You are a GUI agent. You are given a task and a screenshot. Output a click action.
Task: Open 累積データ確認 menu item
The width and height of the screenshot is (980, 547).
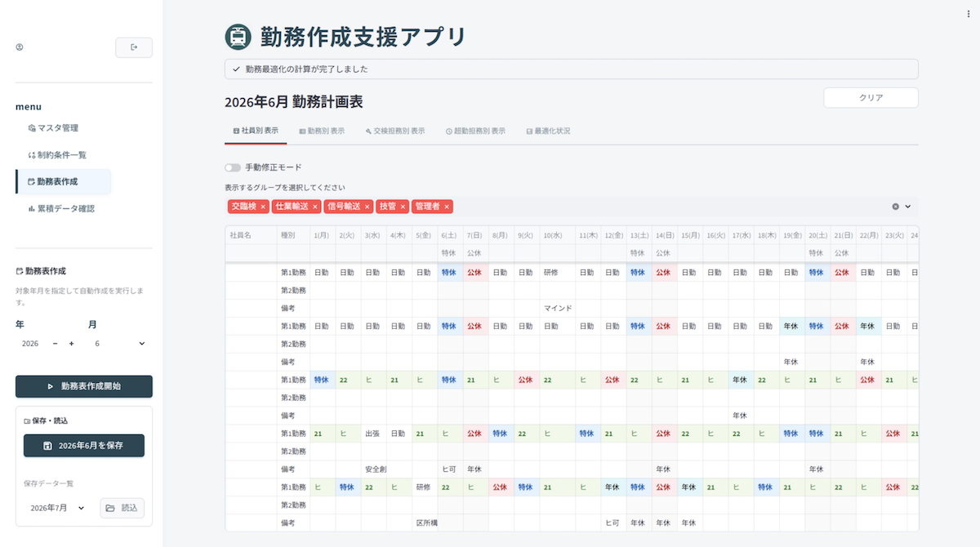point(64,209)
